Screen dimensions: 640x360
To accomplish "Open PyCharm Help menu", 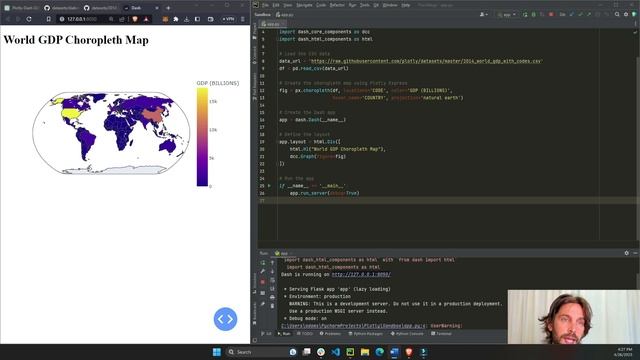I will click(405, 5).
